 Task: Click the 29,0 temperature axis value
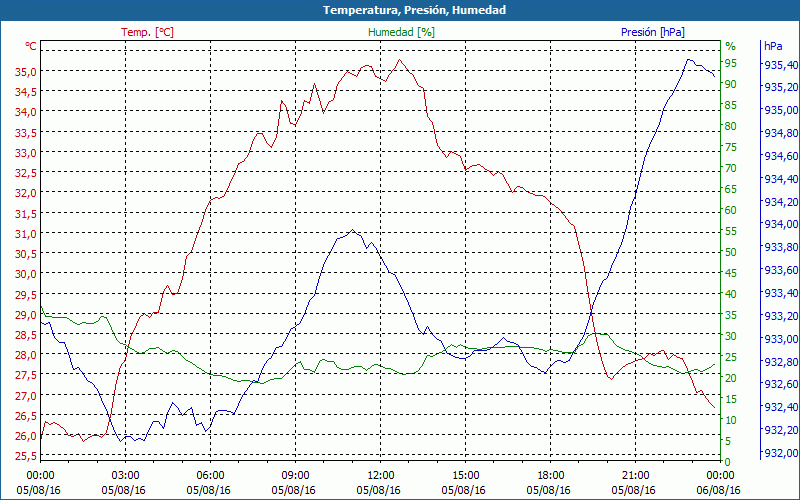click(x=25, y=315)
